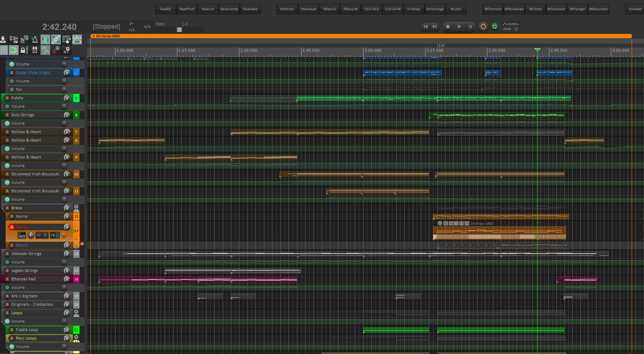Click the locking padlock icon
644x354 pixels.
click(24, 50)
